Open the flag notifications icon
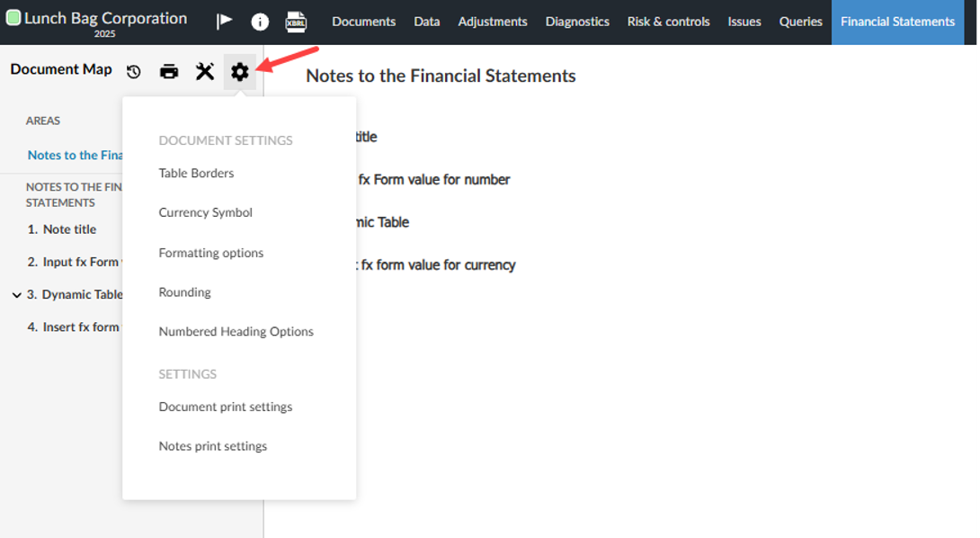980x538 pixels. (x=224, y=21)
